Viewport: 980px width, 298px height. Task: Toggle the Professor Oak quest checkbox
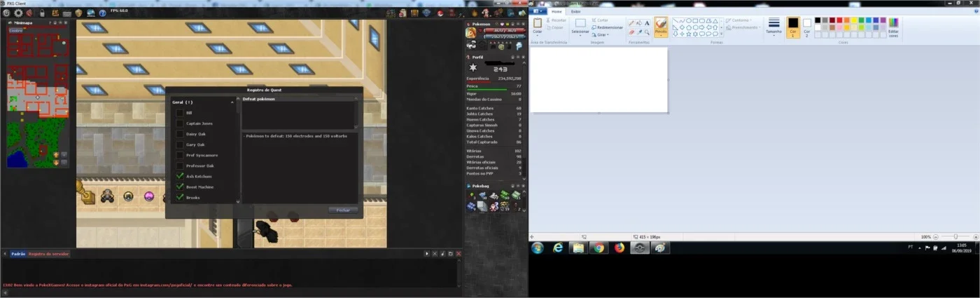pos(180,165)
